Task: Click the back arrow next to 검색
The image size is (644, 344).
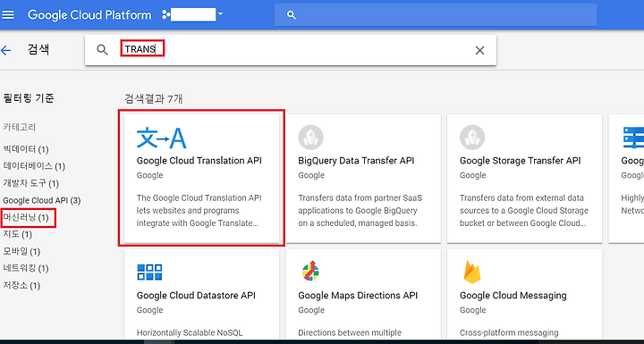Action: pyautogui.click(x=5, y=51)
